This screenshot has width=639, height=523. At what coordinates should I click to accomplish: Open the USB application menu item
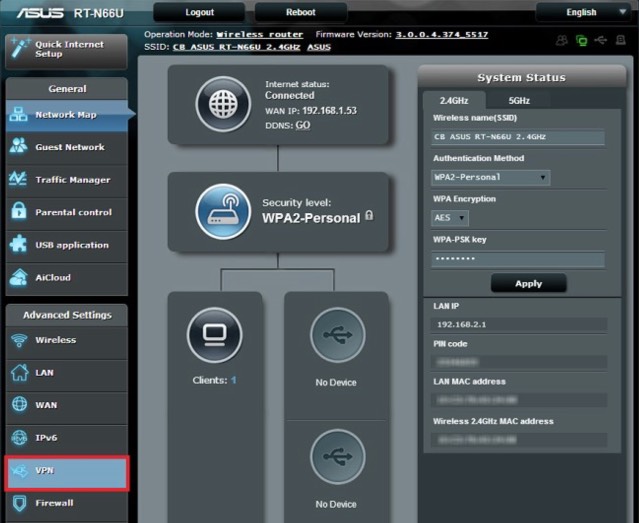tap(67, 245)
